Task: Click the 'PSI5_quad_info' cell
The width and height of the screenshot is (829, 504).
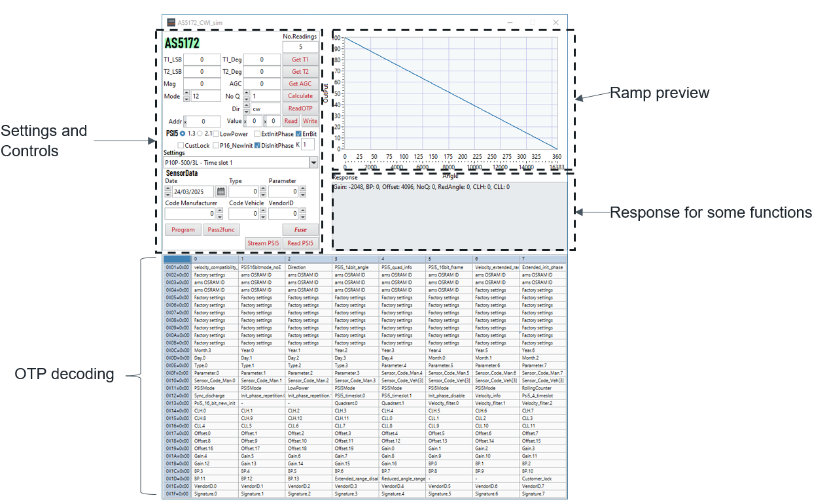Action: (x=403, y=267)
